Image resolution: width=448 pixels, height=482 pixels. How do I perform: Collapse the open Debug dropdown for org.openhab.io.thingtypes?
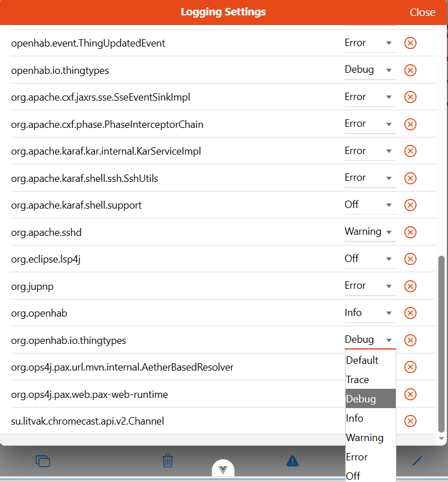pyautogui.click(x=370, y=340)
